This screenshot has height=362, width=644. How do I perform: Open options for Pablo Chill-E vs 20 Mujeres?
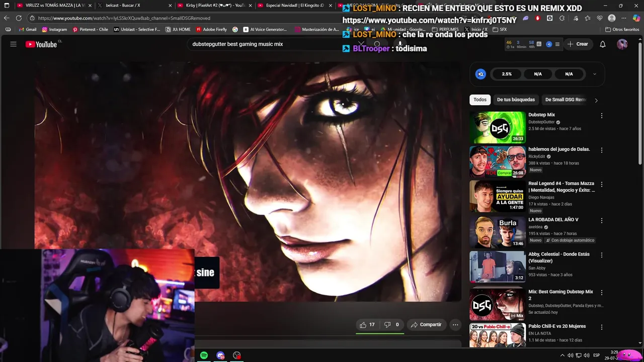click(601, 327)
